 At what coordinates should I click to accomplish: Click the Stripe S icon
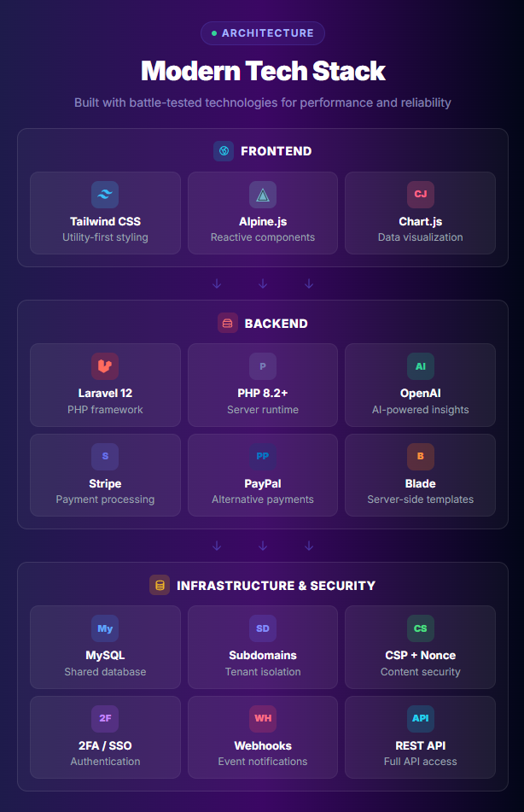(x=105, y=457)
